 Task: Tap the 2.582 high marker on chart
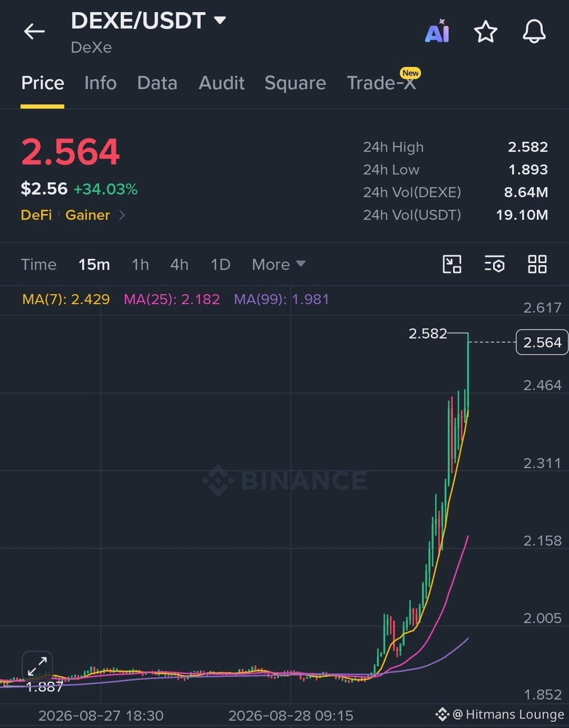pos(428,333)
